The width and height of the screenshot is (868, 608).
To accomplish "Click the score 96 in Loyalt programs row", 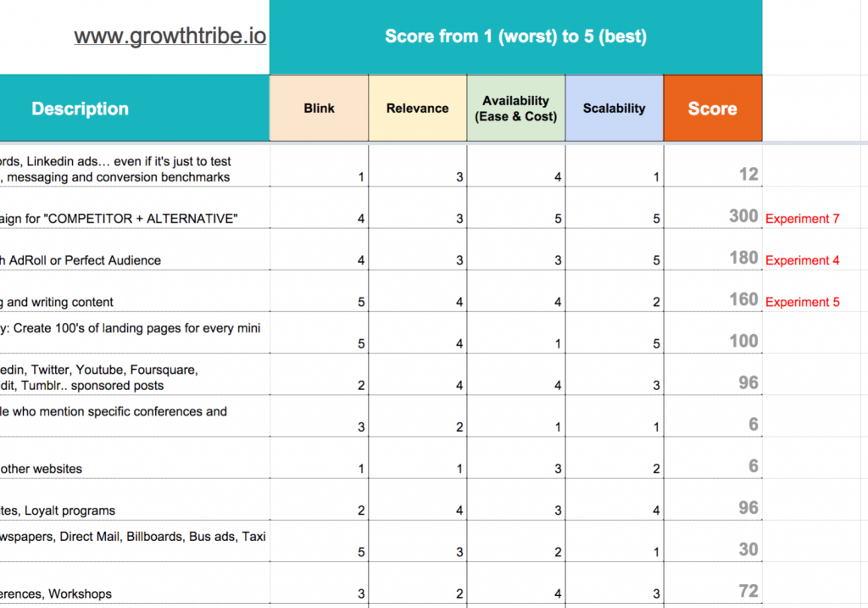I will click(713, 499).
